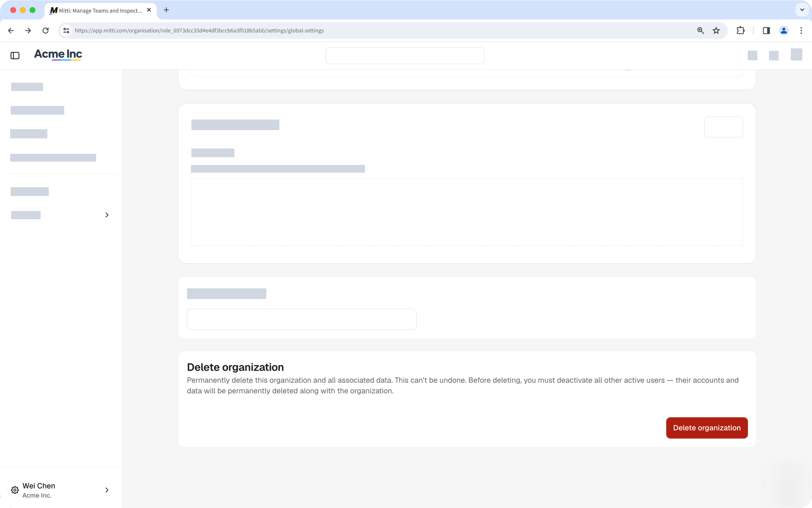The width and height of the screenshot is (812, 508).
Task: Close the Mitti browser tab
Action: [x=149, y=10]
